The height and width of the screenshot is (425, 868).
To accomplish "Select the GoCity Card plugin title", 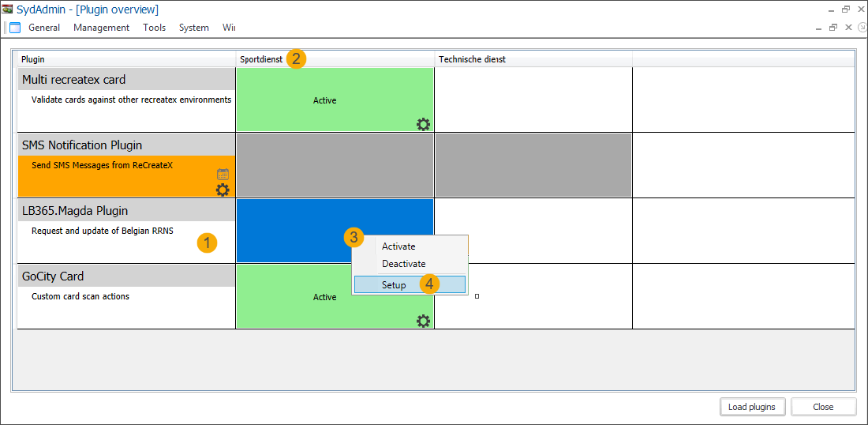I will (53, 276).
